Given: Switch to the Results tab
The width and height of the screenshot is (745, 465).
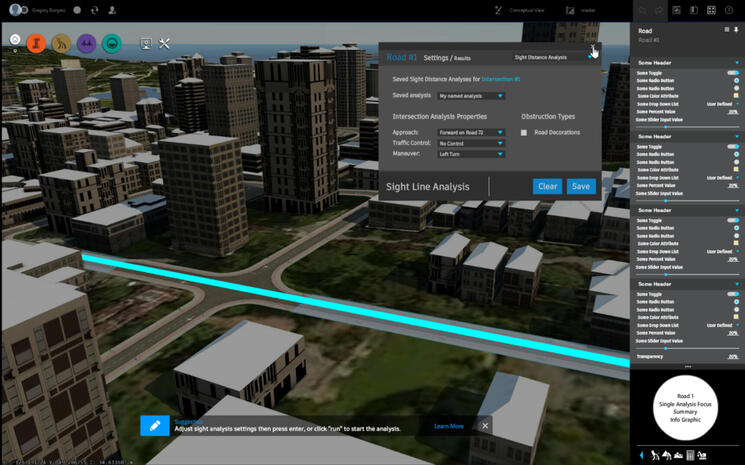Looking at the screenshot, I should (x=462, y=58).
